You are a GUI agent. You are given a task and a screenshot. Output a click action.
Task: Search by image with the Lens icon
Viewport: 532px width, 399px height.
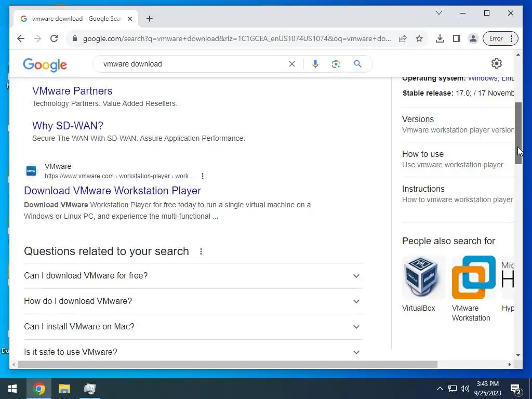(336, 64)
